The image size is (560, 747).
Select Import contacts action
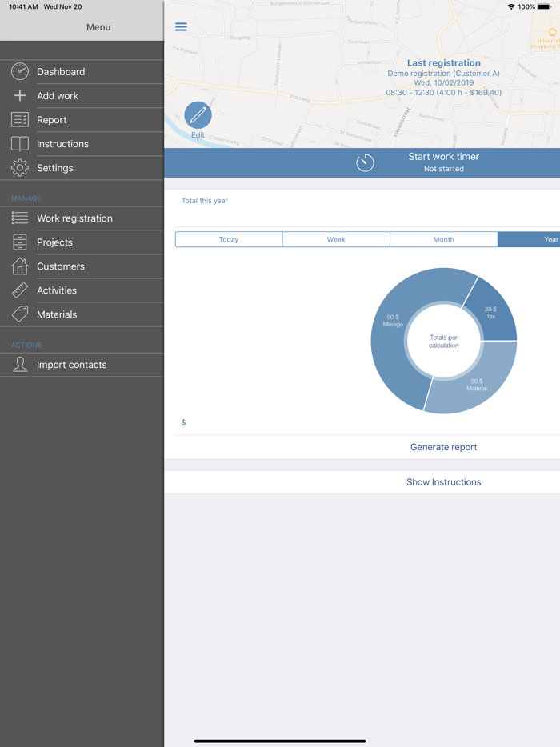tap(82, 365)
